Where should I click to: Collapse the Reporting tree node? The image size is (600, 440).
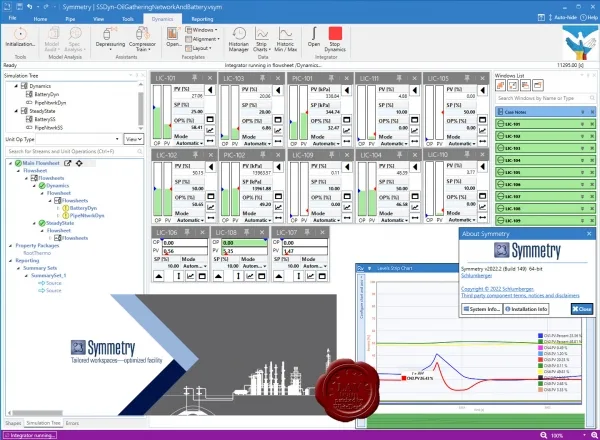(10, 261)
